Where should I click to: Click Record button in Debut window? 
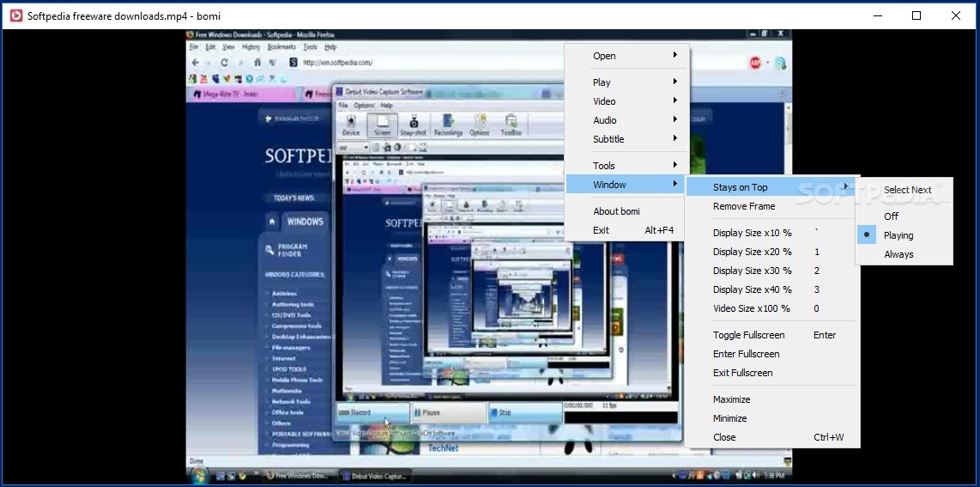pos(372,412)
